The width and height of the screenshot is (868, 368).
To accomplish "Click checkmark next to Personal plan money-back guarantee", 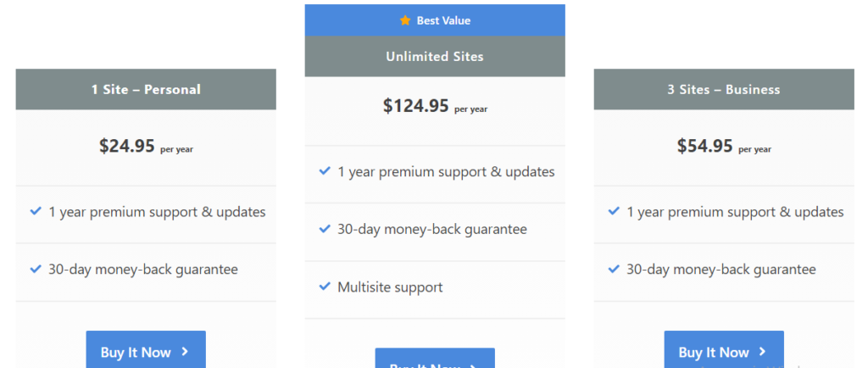I will click(x=36, y=269).
